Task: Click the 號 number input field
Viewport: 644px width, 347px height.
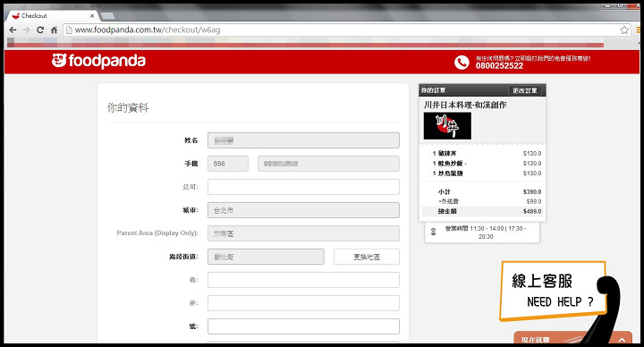Action: 303,326
